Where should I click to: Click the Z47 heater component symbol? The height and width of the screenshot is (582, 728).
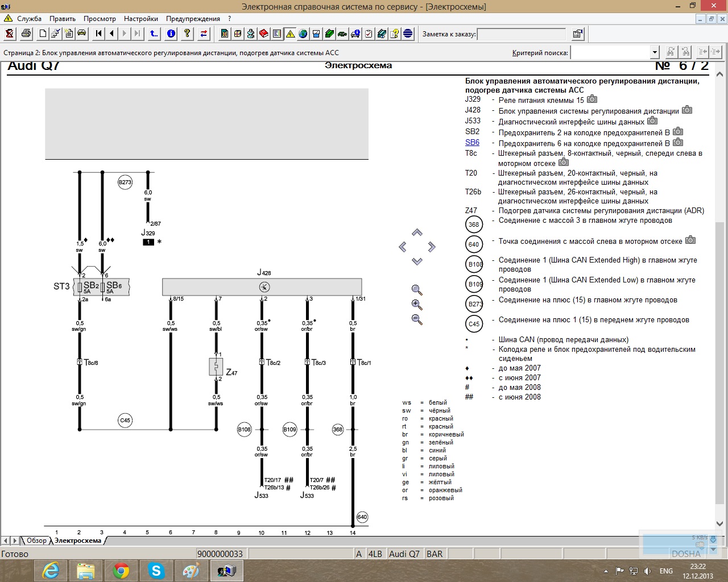click(216, 367)
